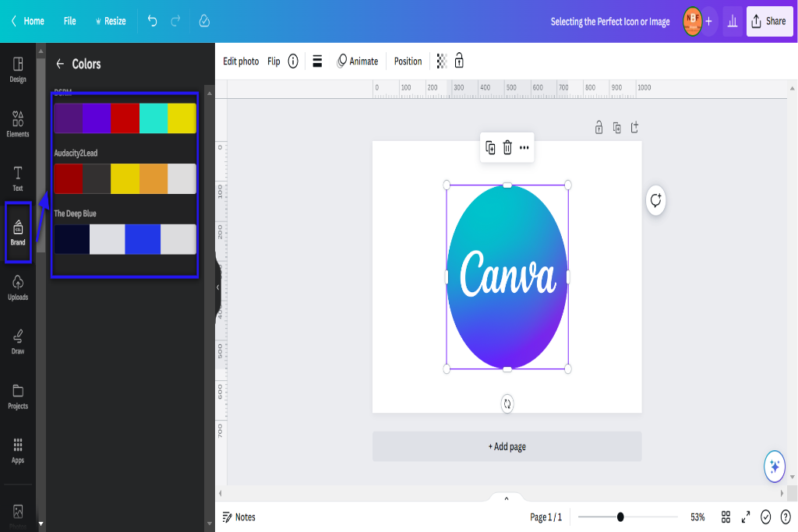Click The Deep Blue palette name

coord(75,213)
